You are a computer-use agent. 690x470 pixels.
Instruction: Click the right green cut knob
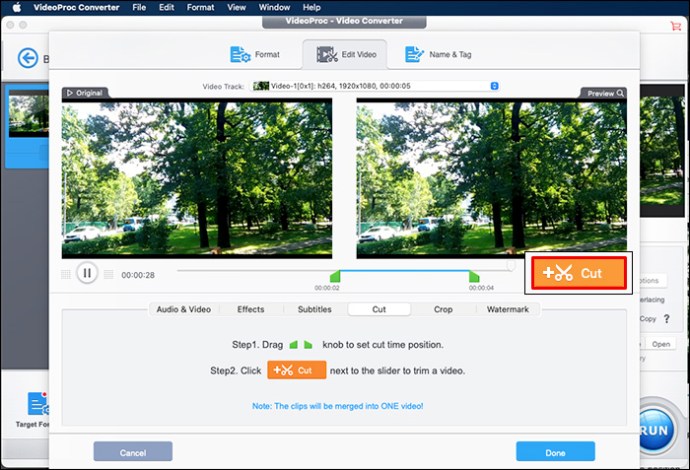click(x=474, y=276)
